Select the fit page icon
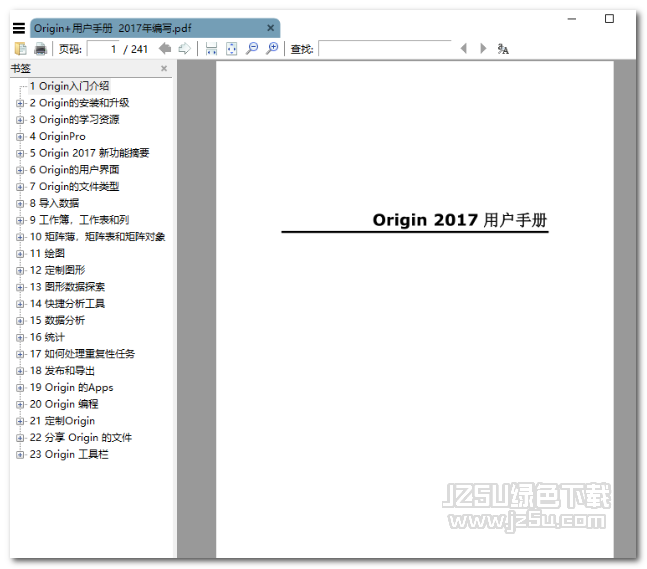 point(231,49)
